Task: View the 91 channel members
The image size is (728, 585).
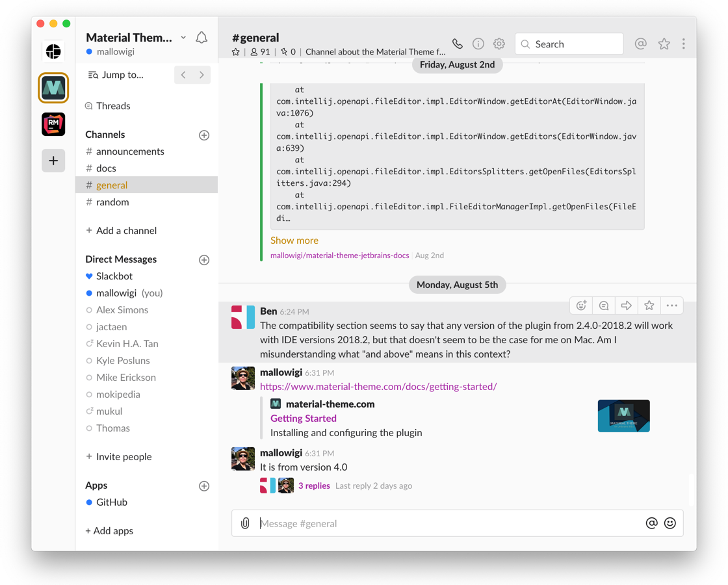Action: [x=260, y=52]
